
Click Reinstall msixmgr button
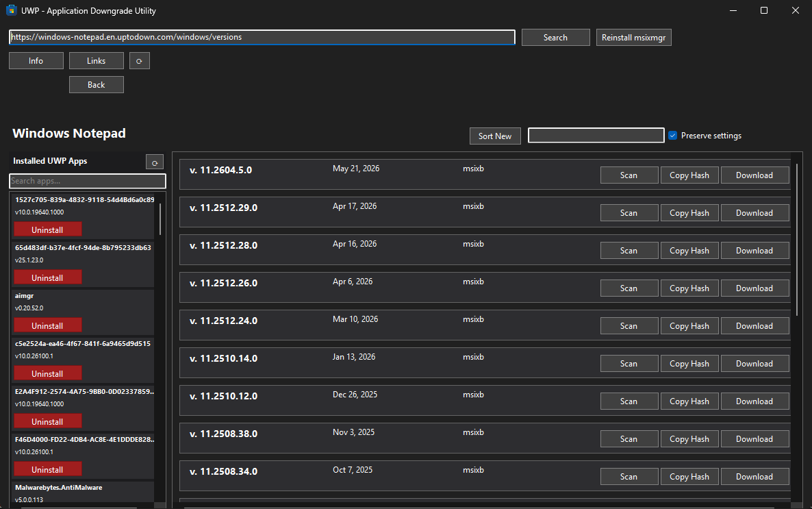(x=633, y=37)
